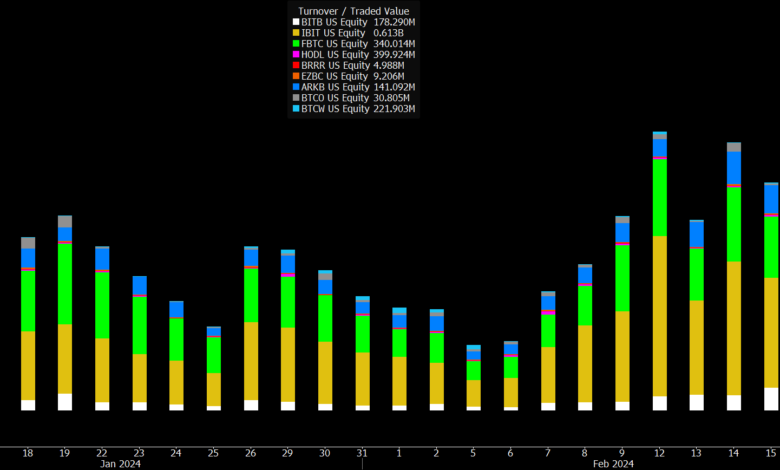Click the magenta HODL legend color swatch
This screenshot has width=780, height=470.
coord(296,54)
